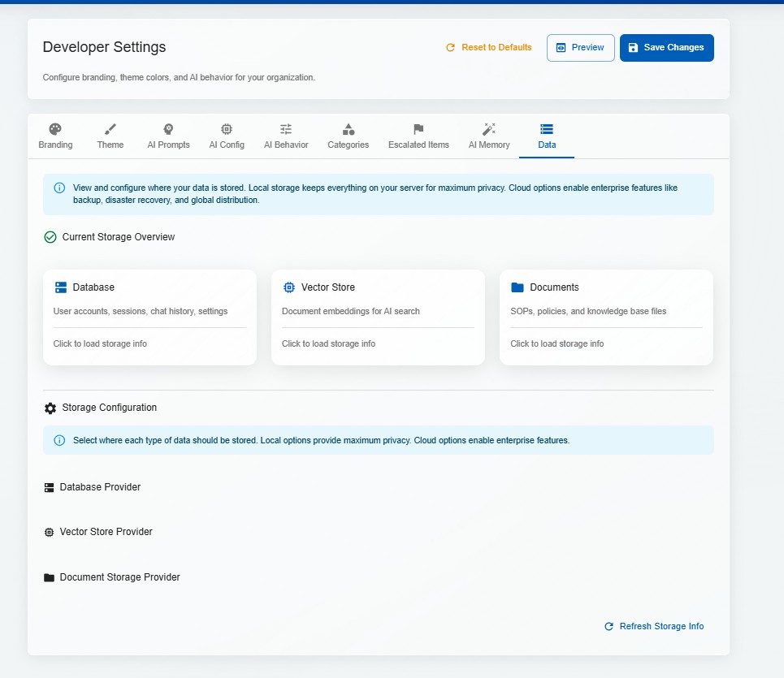Open the AI Config gear icon
The width and height of the screenshot is (784, 678).
pos(226,128)
